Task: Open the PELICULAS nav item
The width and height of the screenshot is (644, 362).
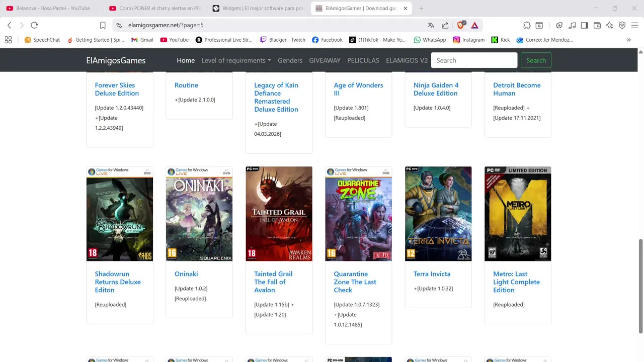Action: point(363,60)
